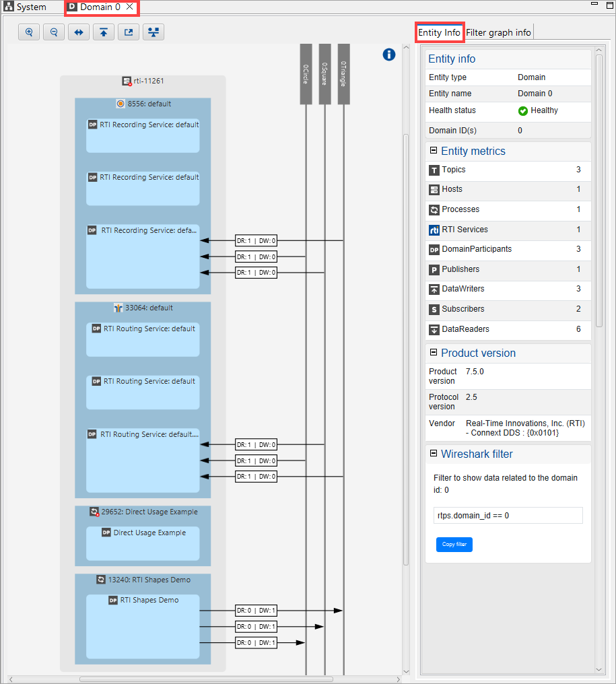Viewport: 616px width, 684px height.
Task: Click the rti-11261 host icon
Action: [x=127, y=81]
